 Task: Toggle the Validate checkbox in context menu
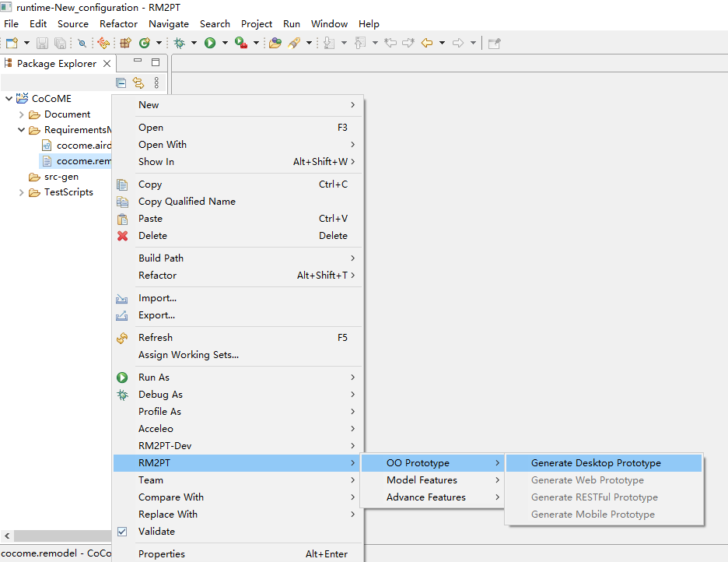pyautogui.click(x=122, y=532)
